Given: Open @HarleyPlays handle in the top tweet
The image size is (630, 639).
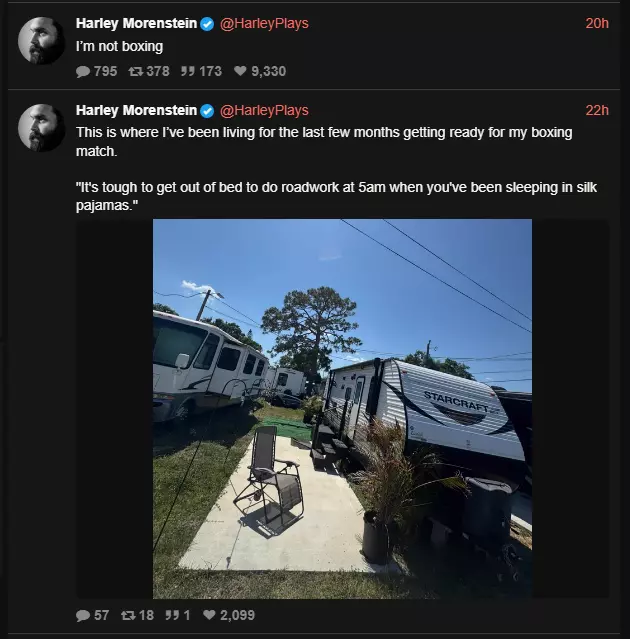Looking at the screenshot, I should [264, 24].
